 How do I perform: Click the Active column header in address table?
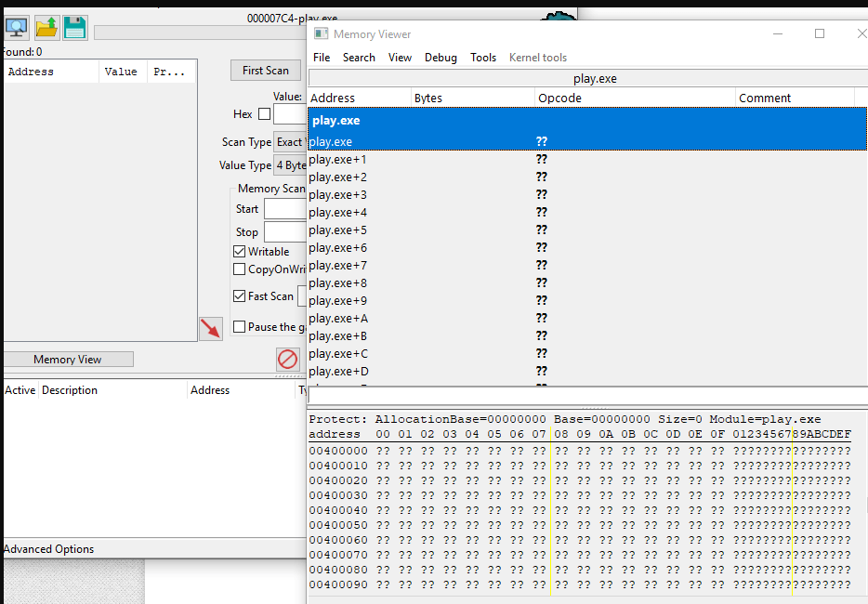click(x=20, y=390)
